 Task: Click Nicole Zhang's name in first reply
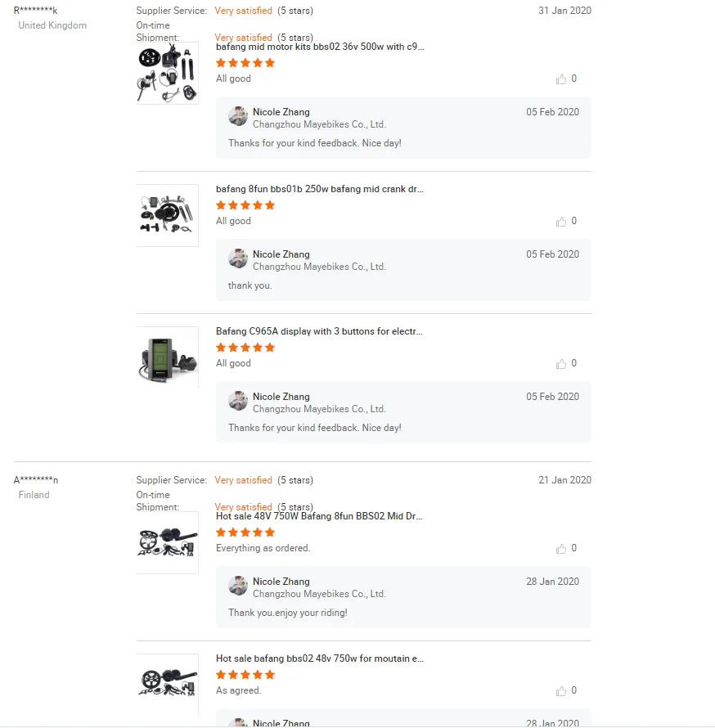click(281, 112)
